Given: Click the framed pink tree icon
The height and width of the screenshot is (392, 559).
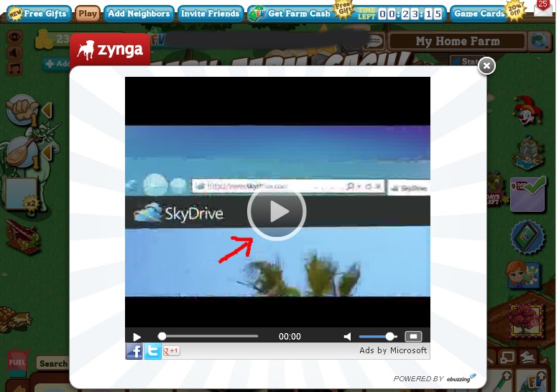Looking at the screenshot, I should click(526, 319).
